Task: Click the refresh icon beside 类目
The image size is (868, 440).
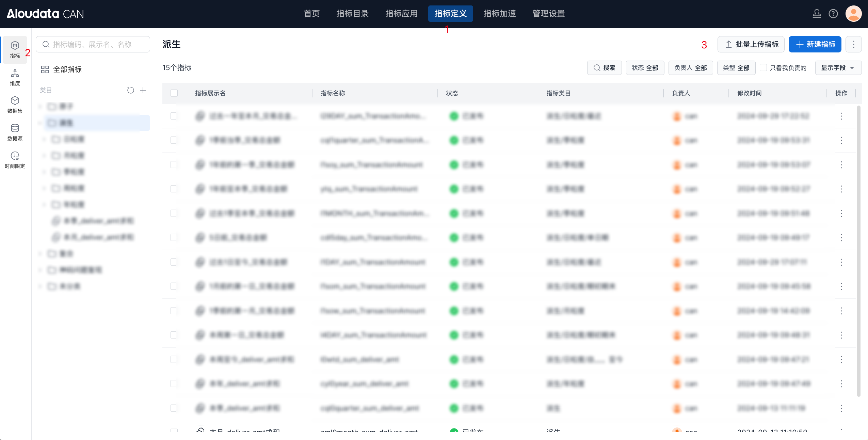Action: pos(130,90)
